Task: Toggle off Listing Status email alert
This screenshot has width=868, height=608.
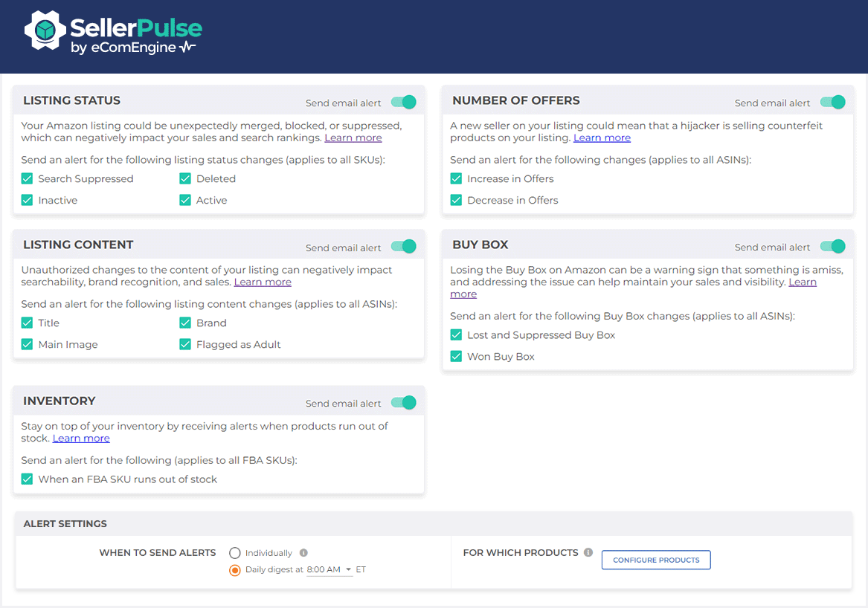Action: (403, 102)
